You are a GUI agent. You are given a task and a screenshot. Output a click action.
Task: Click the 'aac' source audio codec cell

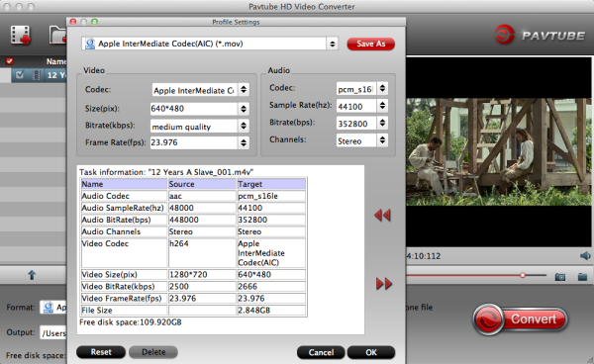[x=202, y=196]
